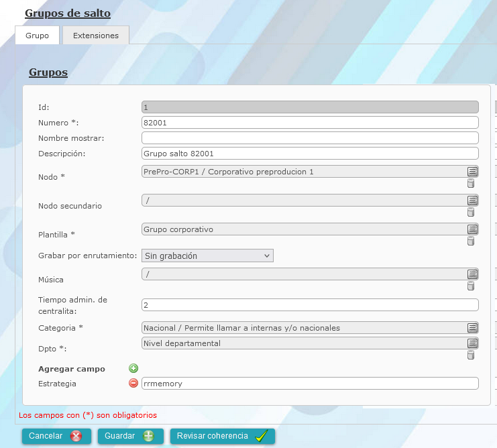
Task: Open the Nodo secundario selection list icon
Action: tap(472, 201)
